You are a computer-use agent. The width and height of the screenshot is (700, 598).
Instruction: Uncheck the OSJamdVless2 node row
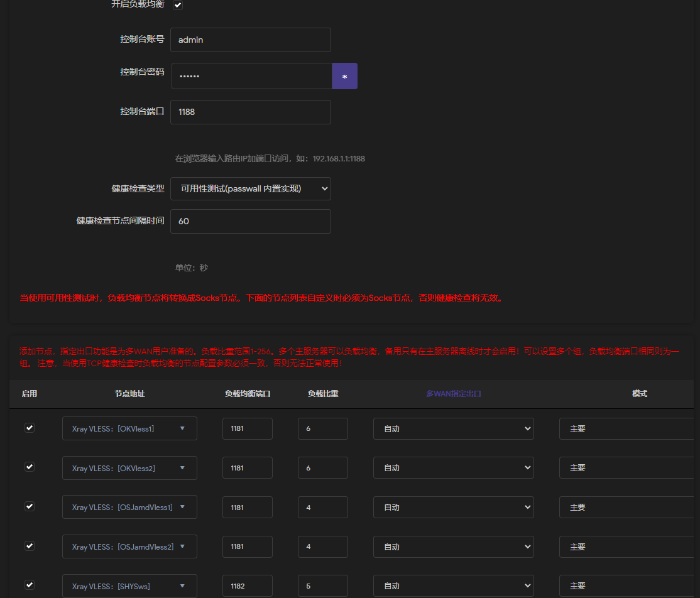pos(30,546)
